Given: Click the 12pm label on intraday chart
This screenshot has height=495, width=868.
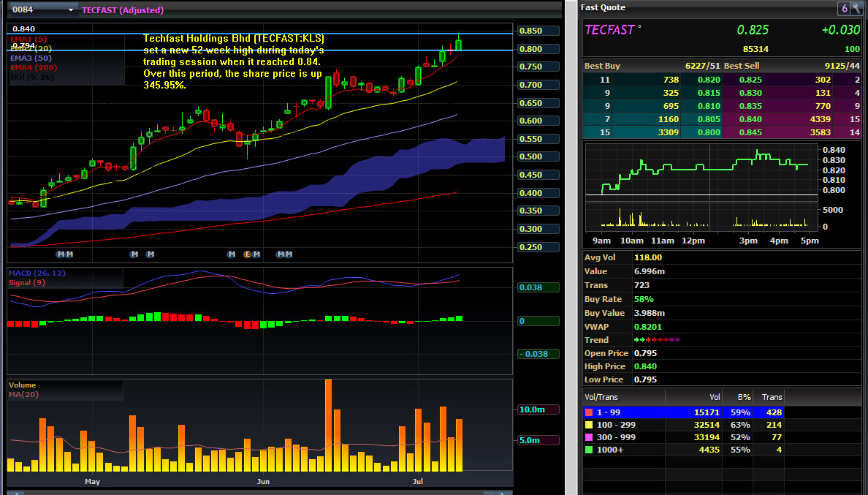Looking at the screenshot, I should [x=693, y=241].
